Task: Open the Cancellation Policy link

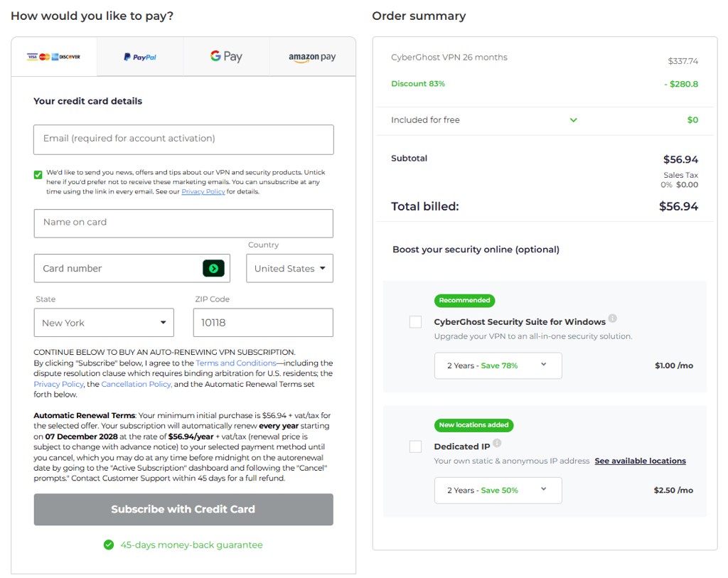Action: coord(136,384)
